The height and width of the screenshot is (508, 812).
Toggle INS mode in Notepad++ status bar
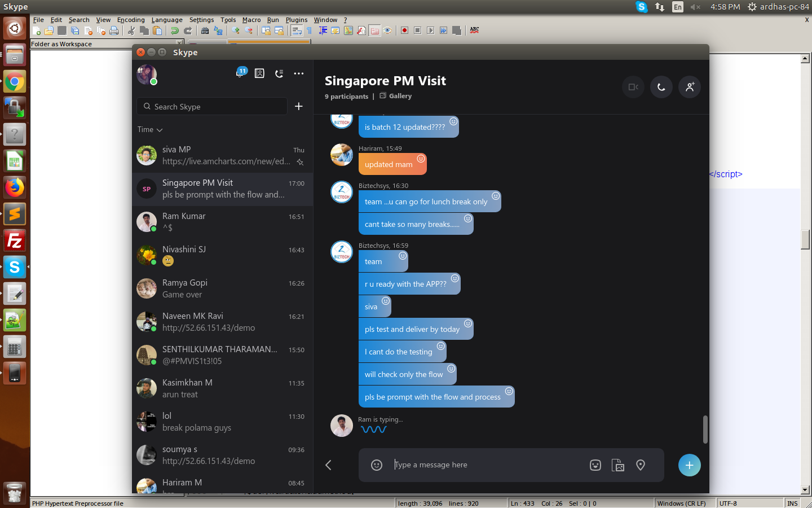coord(792,503)
